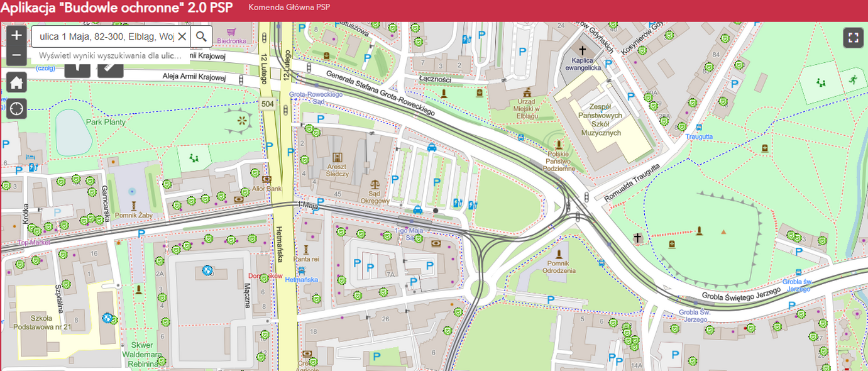
Task: Click in the address search box
Action: [106, 36]
